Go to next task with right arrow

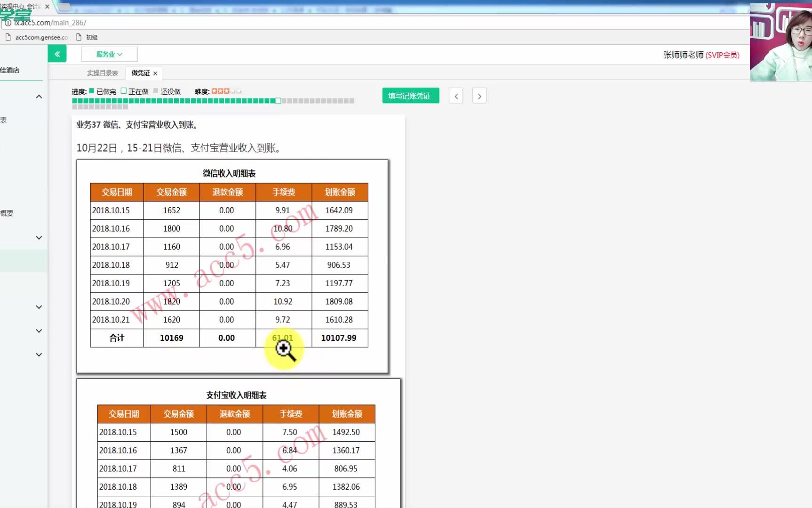click(479, 96)
